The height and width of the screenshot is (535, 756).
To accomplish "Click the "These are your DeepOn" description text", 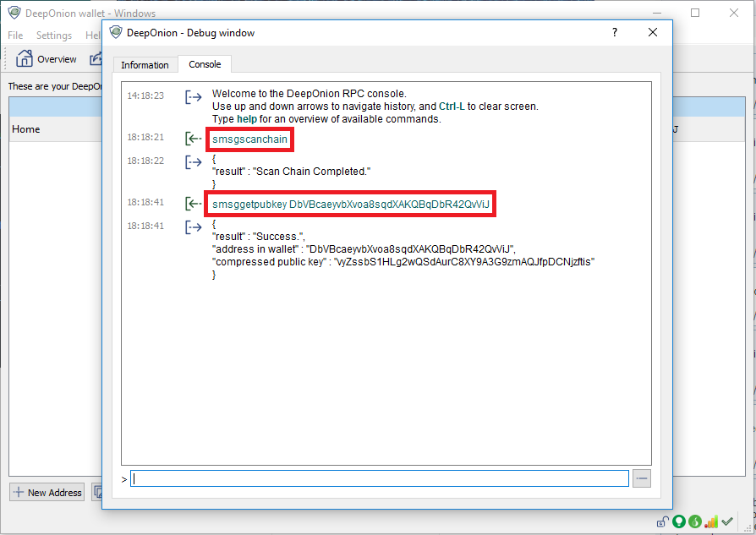I will pyautogui.click(x=55, y=86).
